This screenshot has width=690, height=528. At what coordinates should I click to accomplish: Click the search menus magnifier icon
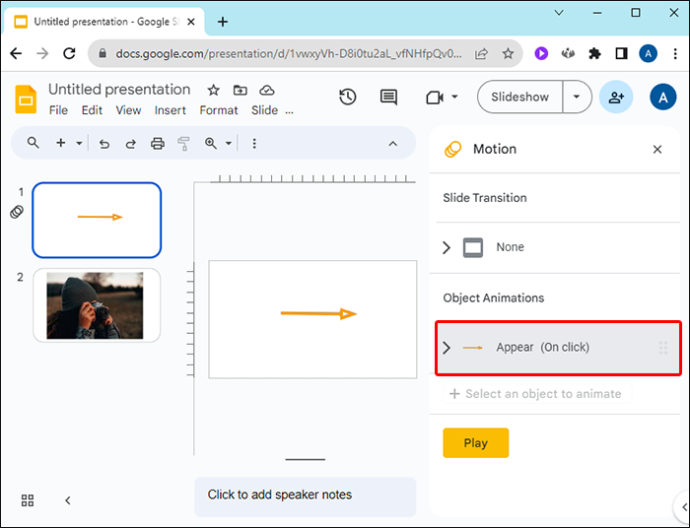[33, 143]
